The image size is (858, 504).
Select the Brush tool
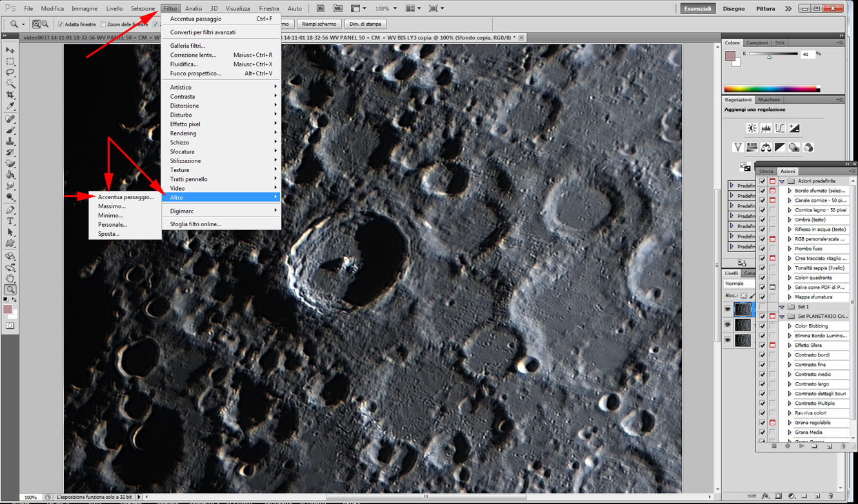(x=10, y=130)
